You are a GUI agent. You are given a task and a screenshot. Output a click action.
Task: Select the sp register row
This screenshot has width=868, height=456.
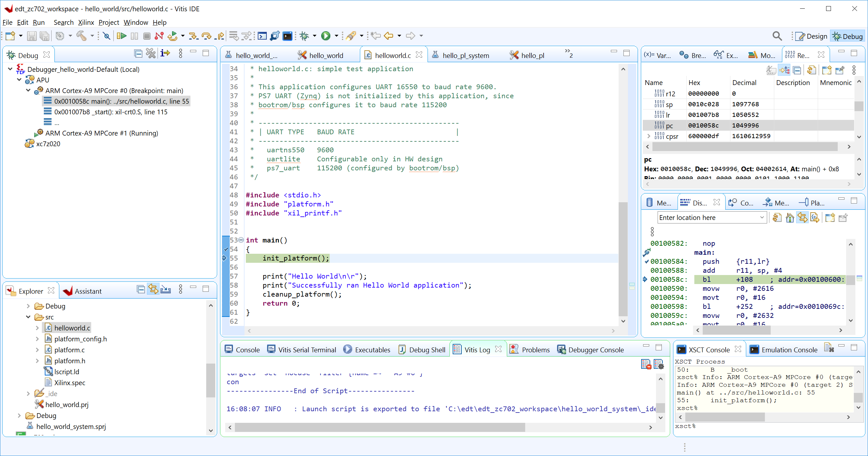(x=748, y=104)
